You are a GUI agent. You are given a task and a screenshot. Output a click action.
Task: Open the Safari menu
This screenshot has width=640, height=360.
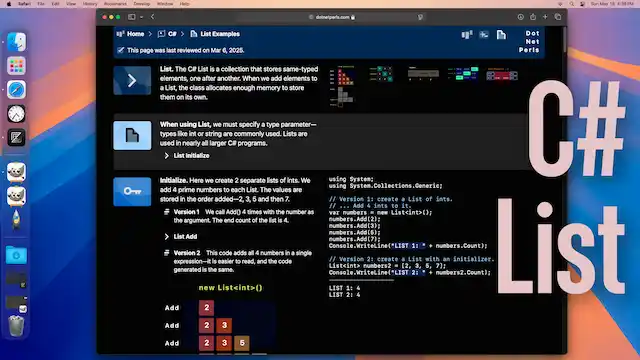[24, 4]
